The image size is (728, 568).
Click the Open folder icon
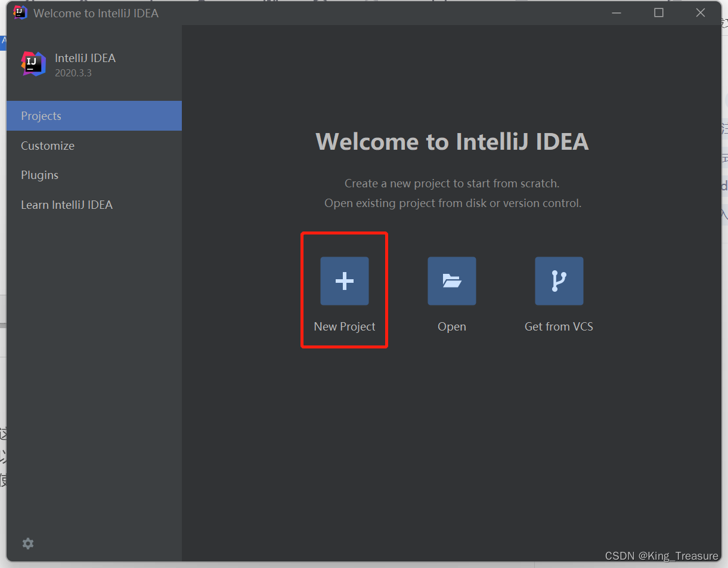pyautogui.click(x=452, y=281)
